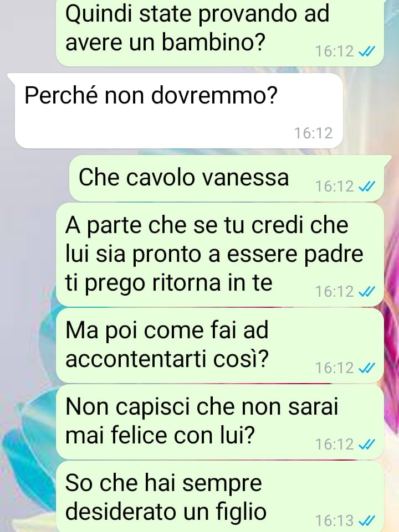399x532 pixels.
Task: Tap the read ticks on 'ritorna in te' message
Action: coord(367,291)
